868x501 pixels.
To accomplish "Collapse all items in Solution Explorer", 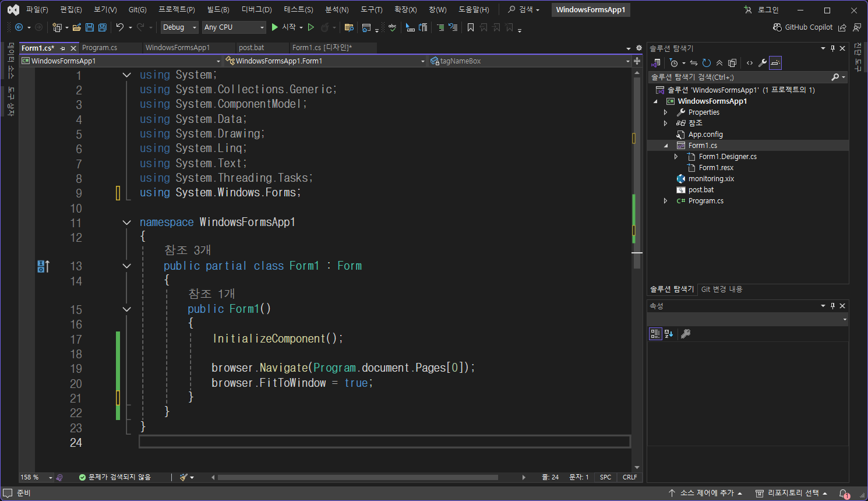I will [x=719, y=63].
